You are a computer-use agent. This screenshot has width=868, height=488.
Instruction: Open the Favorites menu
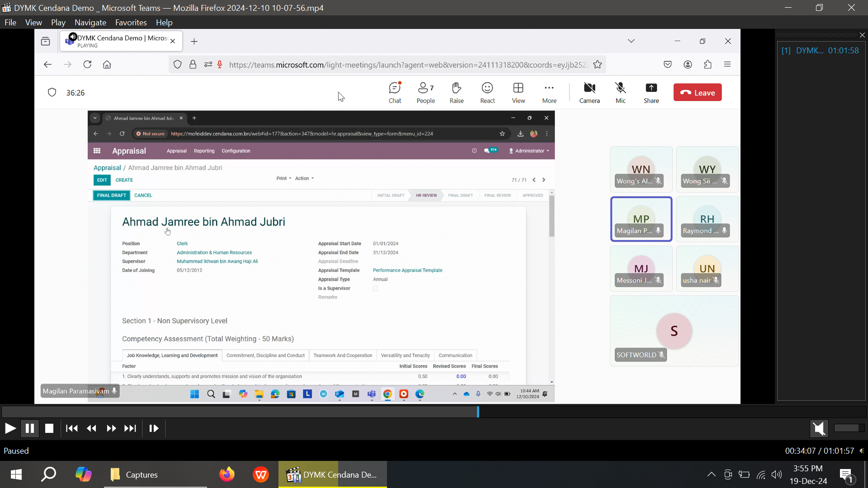pos(131,23)
